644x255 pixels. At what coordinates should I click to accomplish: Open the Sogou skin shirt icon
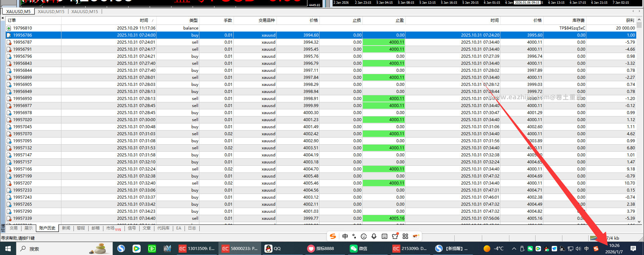395,236
